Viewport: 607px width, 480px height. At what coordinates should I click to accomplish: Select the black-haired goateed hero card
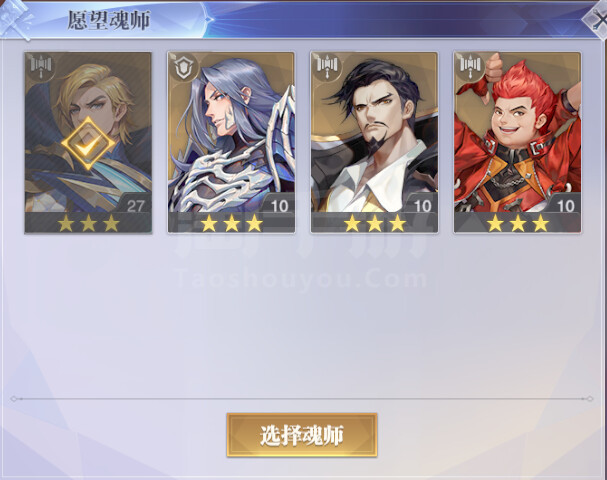tap(374, 142)
